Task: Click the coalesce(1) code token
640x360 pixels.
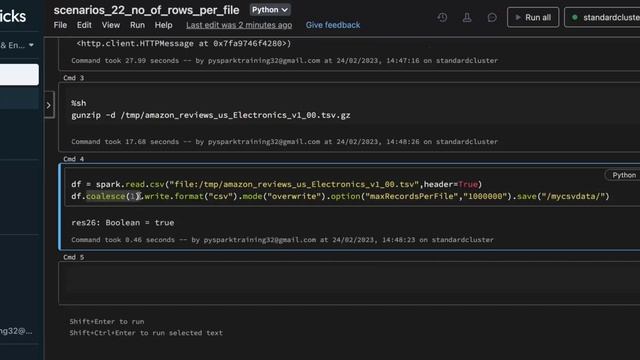Action: click(113, 196)
